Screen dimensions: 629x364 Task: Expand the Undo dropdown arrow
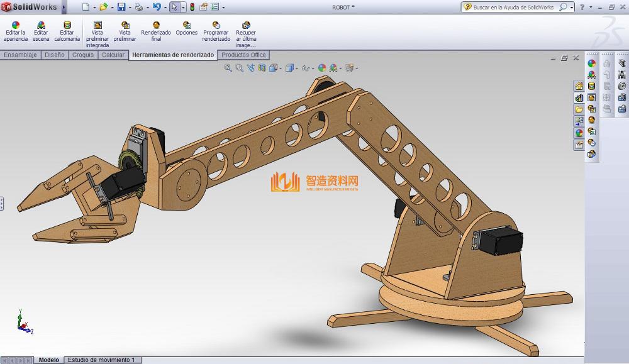pos(165,8)
